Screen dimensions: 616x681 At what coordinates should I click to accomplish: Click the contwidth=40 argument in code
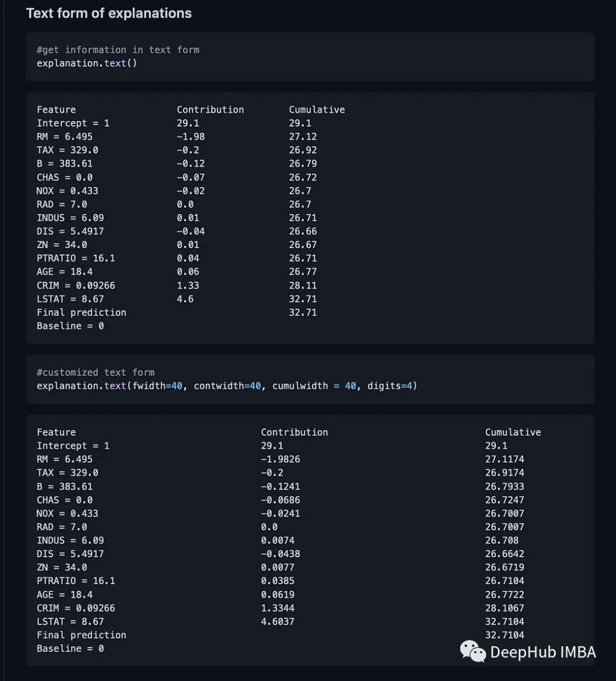tap(227, 386)
